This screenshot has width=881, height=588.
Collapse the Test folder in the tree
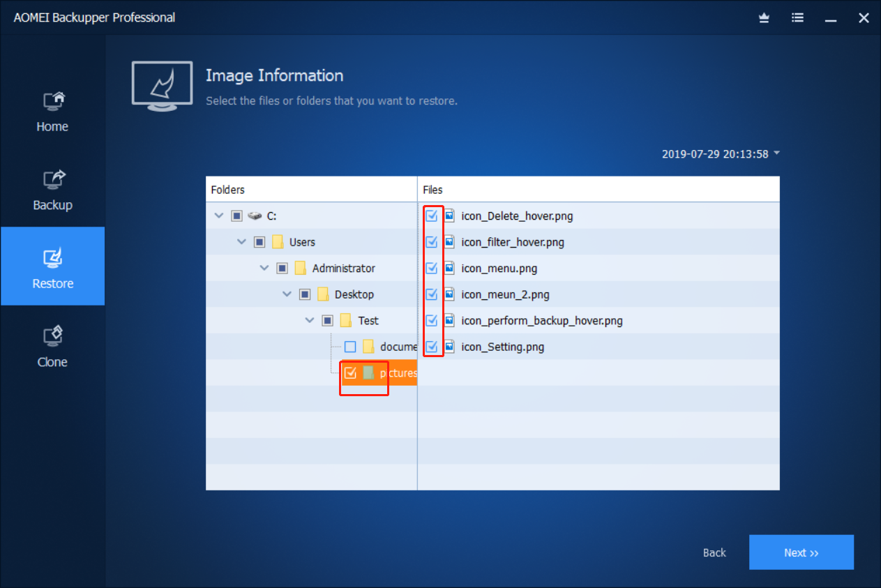coord(310,320)
